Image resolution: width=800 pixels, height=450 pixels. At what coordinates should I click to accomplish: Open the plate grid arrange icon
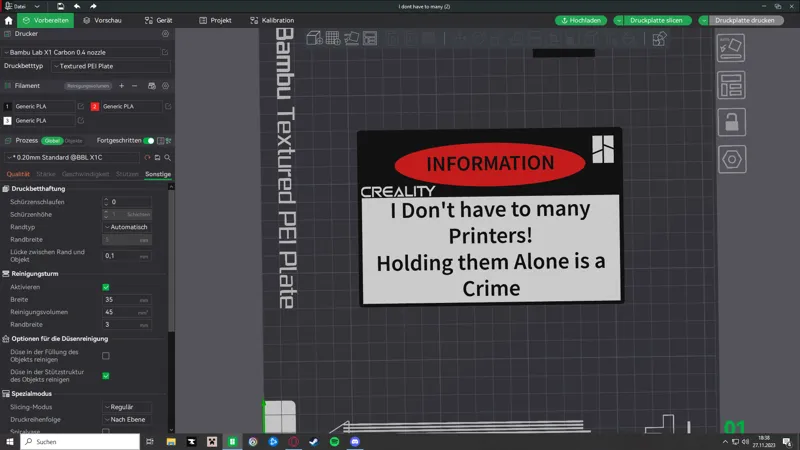pos(333,38)
